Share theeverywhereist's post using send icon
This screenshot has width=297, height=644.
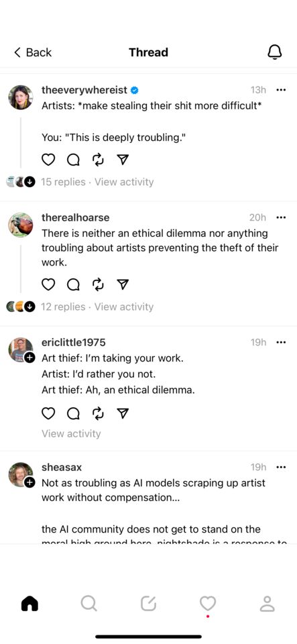pyautogui.click(x=123, y=160)
